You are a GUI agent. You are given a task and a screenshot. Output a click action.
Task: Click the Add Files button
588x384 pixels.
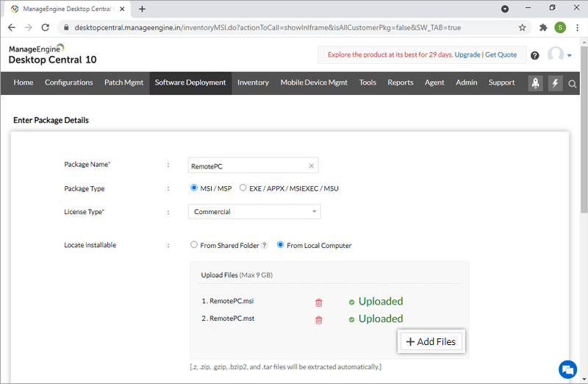pyautogui.click(x=431, y=341)
